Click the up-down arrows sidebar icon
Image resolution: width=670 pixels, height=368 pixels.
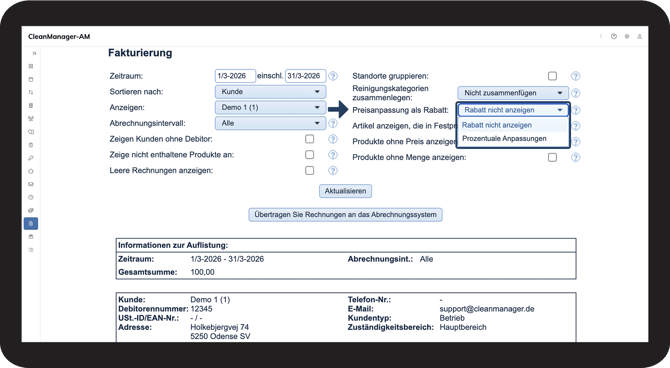pos(31,92)
